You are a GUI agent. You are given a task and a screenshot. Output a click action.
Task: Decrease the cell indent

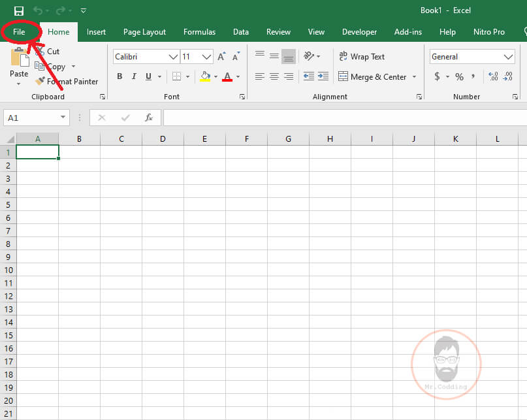[x=308, y=76]
